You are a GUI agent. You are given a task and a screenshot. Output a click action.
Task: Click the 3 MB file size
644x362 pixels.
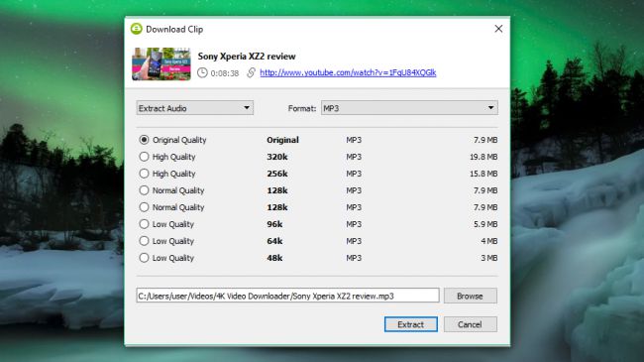click(488, 258)
